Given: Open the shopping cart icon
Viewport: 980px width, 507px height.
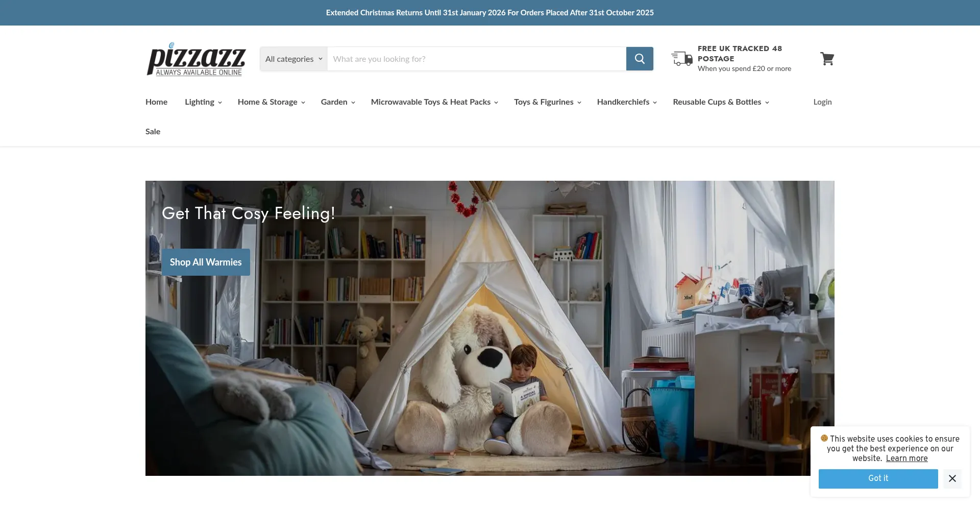Looking at the screenshot, I should pos(827,59).
